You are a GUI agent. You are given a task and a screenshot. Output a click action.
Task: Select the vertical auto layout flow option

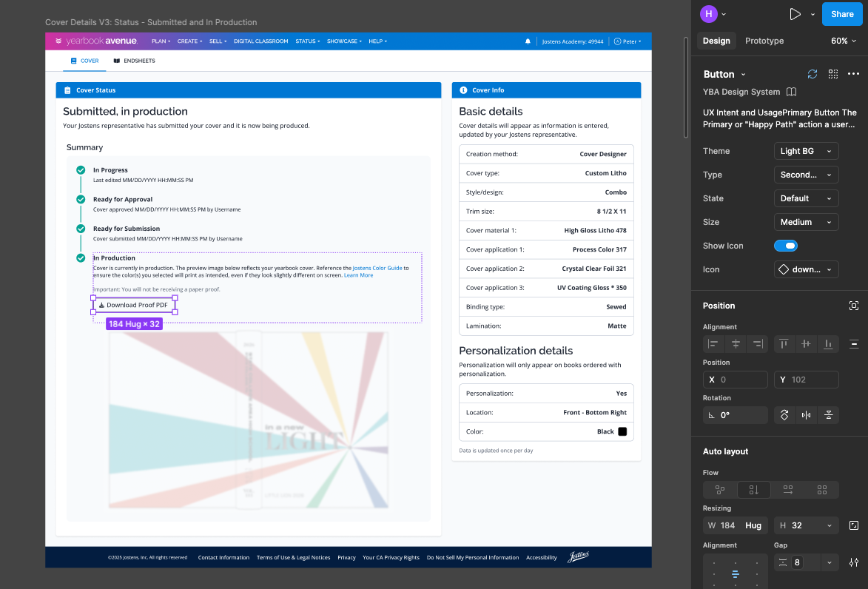click(754, 490)
